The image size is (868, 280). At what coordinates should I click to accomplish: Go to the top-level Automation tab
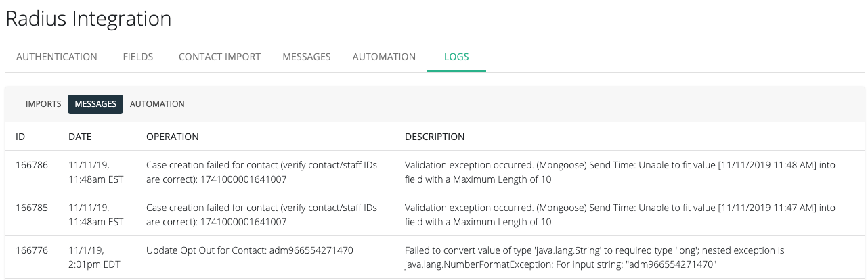[384, 57]
